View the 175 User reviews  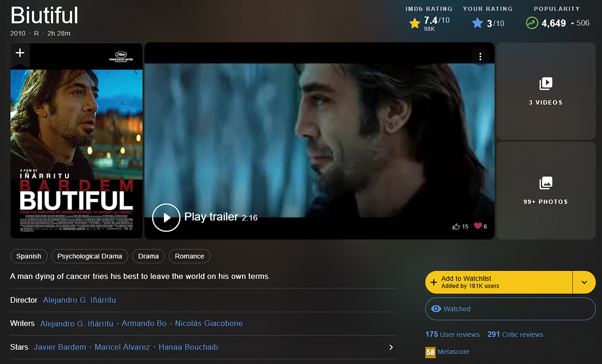(452, 335)
